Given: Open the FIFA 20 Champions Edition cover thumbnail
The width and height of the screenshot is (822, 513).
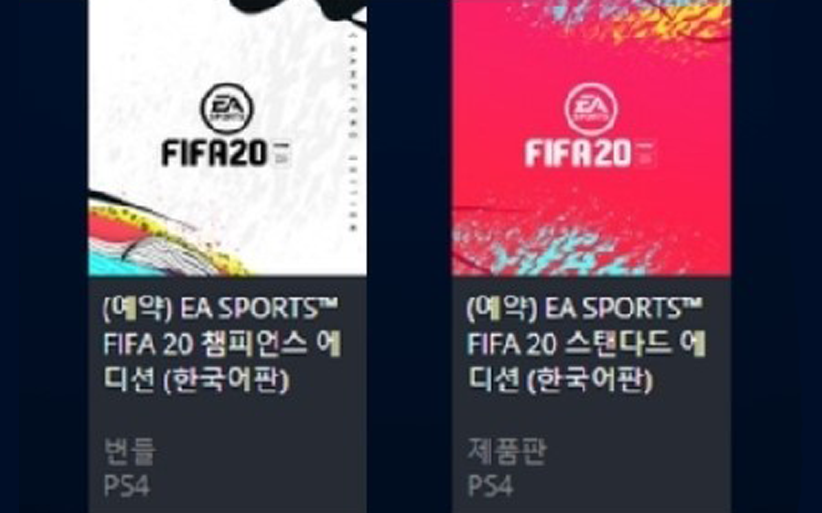Looking at the screenshot, I should 227,137.
